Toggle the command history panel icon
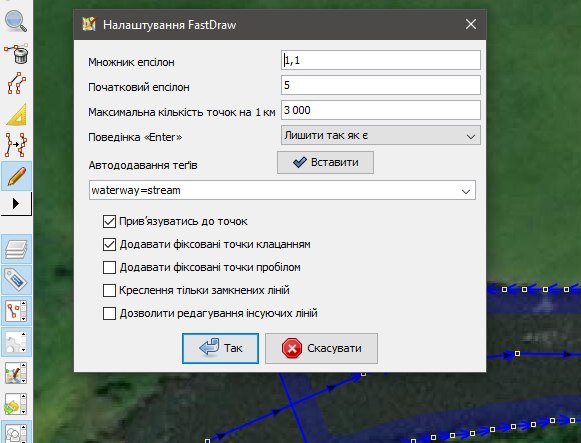The width and height of the screenshot is (581, 443). (x=17, y=404)
